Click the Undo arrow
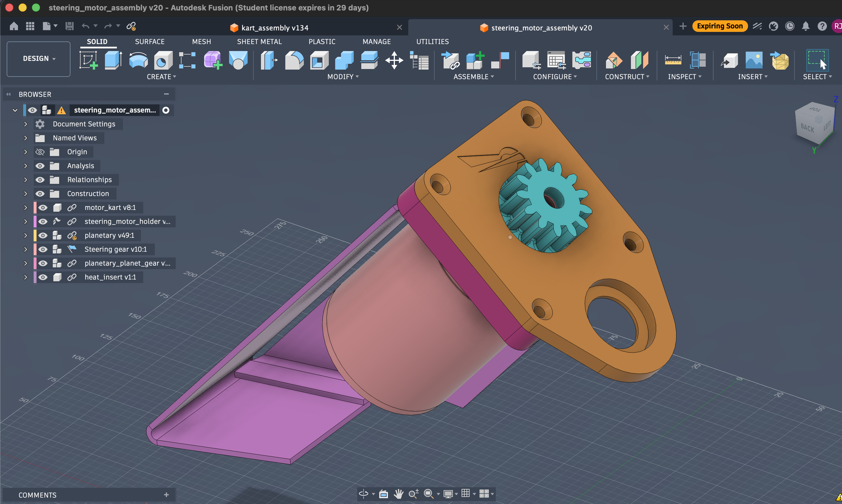 tap(86, 26)
